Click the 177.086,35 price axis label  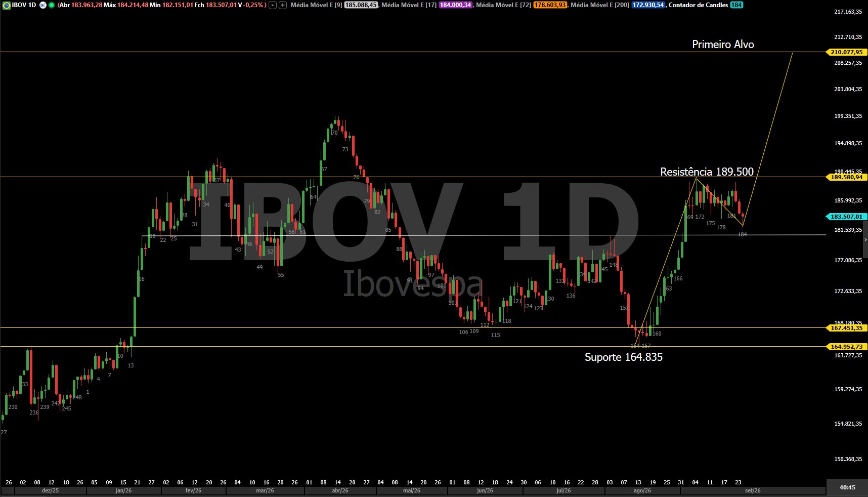[848, 260]
